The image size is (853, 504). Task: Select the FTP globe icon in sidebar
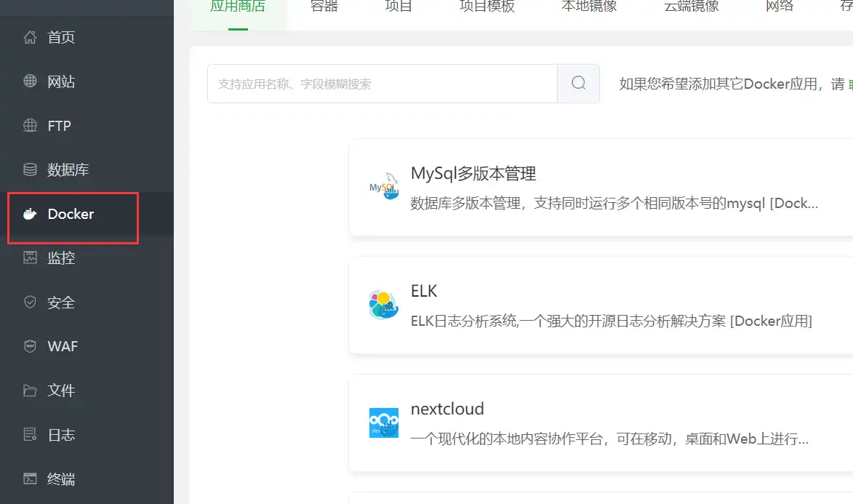[30, 126]
